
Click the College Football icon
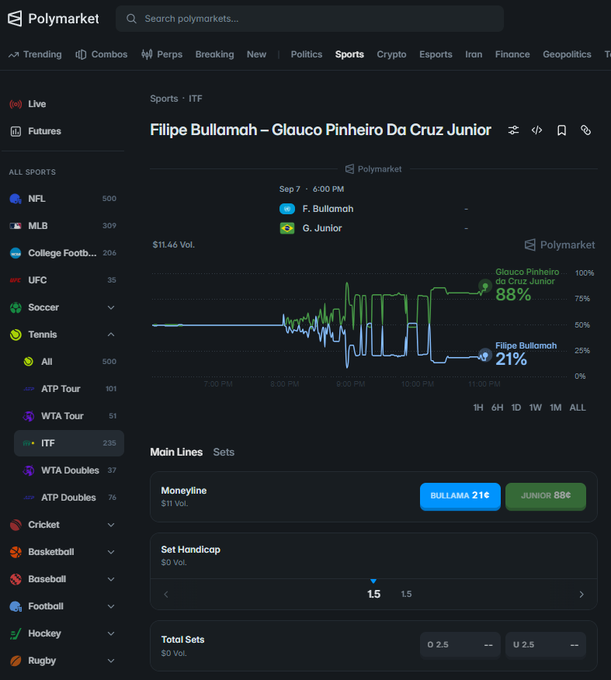(x=16, y=253)
